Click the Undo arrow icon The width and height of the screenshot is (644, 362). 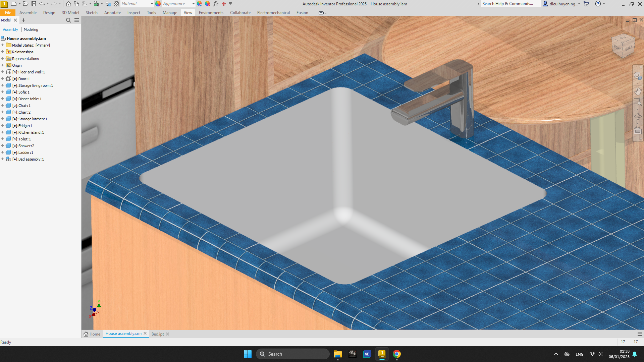(42, 4)
